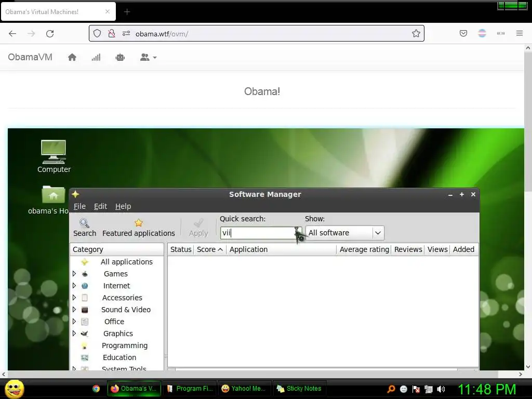Click the network tray icon
Screen dimensions: 532x399
pos(429,389)
